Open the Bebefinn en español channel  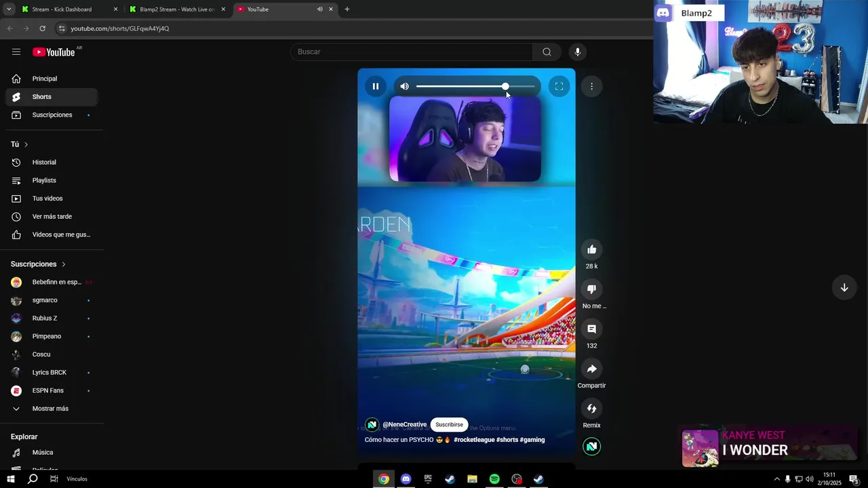coord(52,282)
